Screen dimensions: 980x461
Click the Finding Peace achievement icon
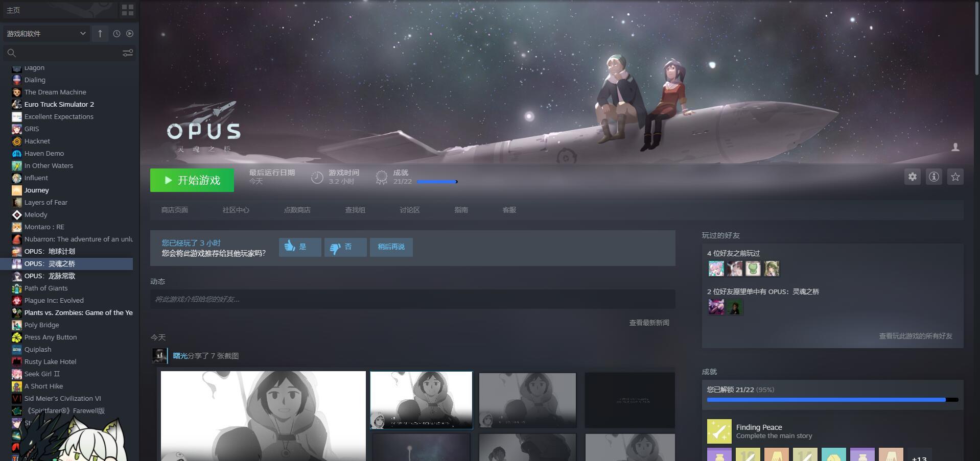tap(719, 432)
